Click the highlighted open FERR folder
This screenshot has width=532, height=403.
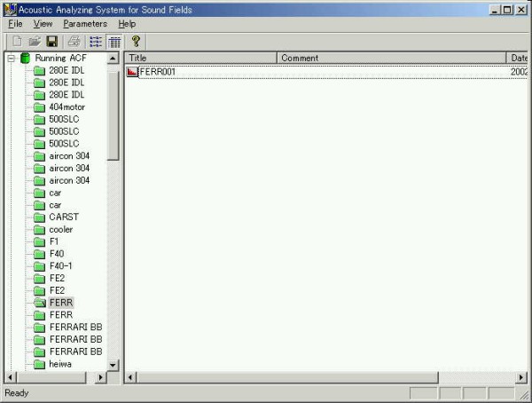[x=61, y=303]
